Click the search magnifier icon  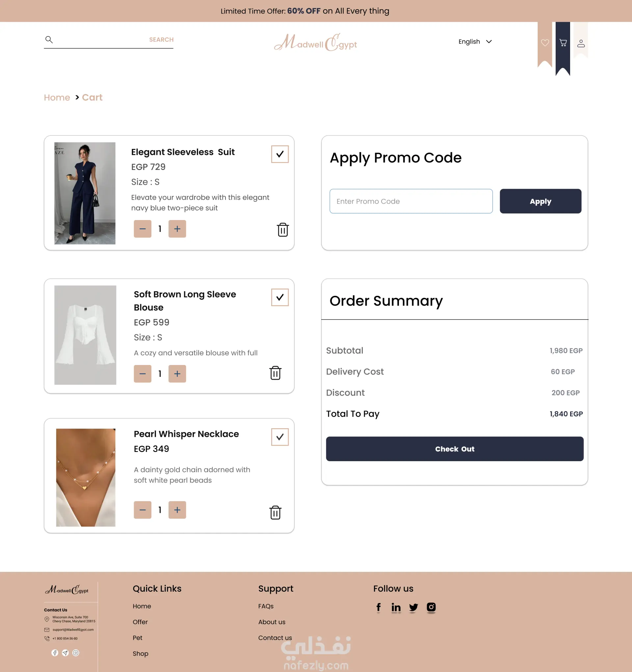click(x=49, y=40)
